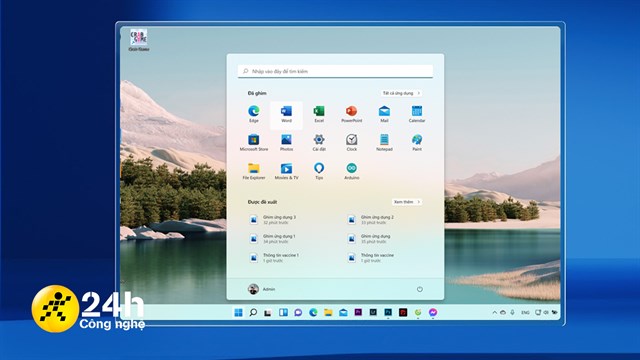Open the Paint app

point(417,142)
